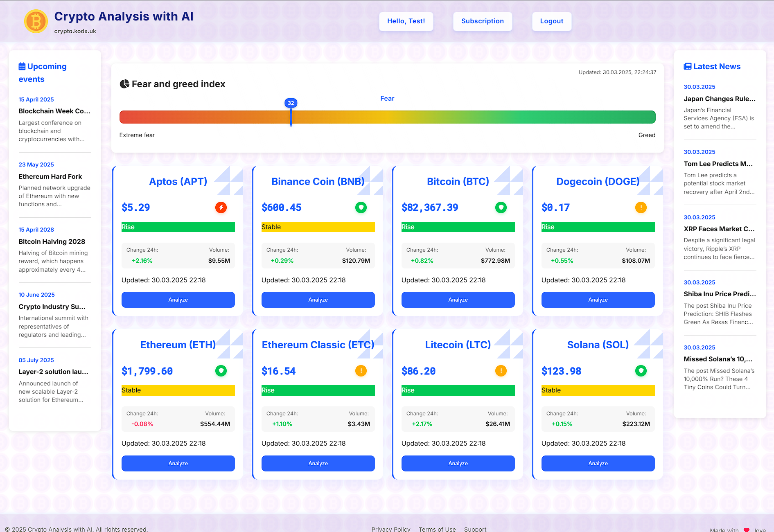Click the orange warning icon on Ethereum Classic card

coord(361,371)
